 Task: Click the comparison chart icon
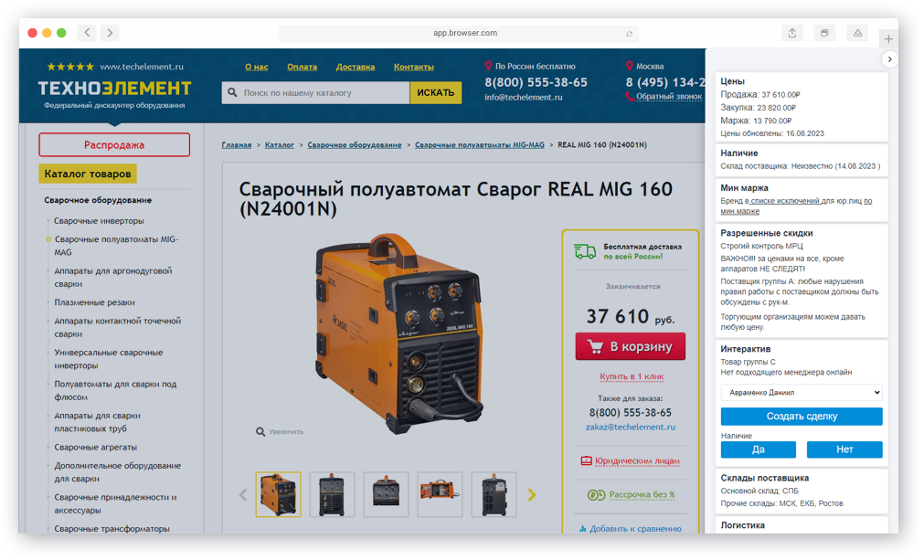coord(582,529)
